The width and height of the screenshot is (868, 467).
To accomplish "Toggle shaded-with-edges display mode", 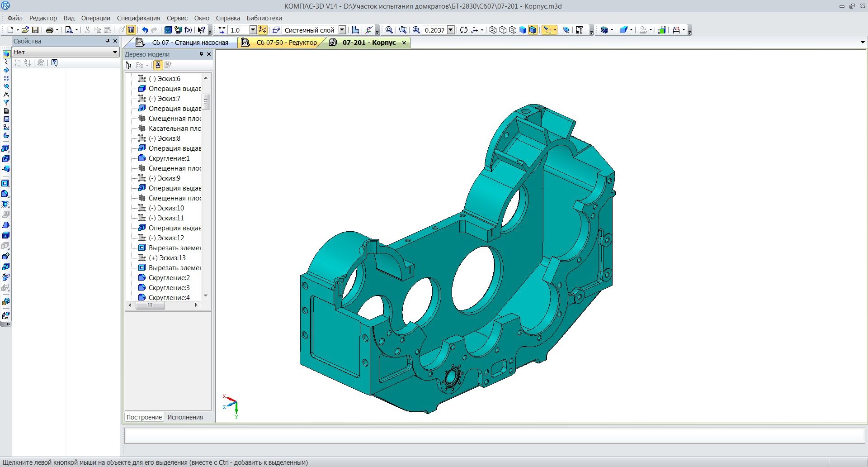I will (x=533, y=30).
